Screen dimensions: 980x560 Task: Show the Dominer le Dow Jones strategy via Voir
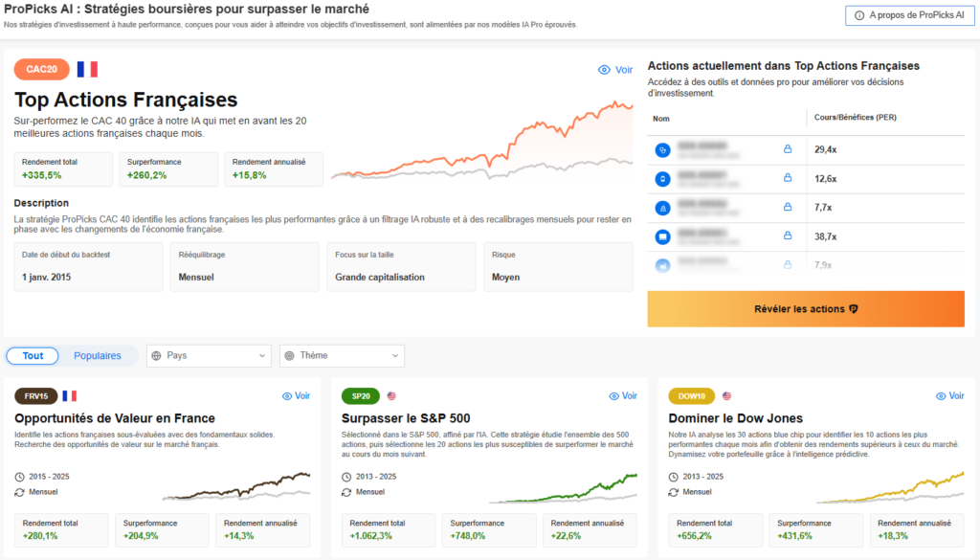[x=949, y=395]
